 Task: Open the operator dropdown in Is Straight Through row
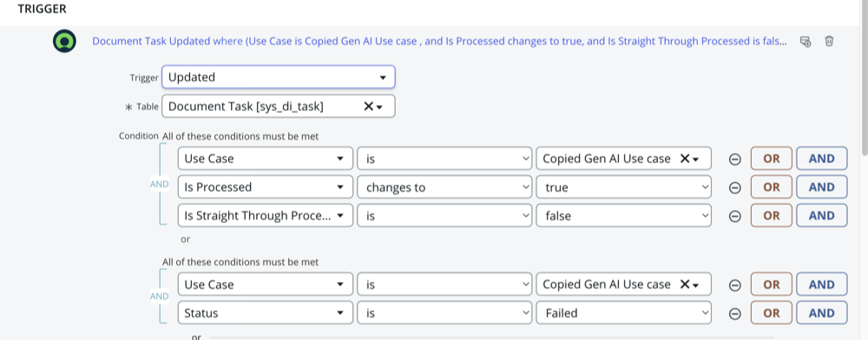point(445,216)
